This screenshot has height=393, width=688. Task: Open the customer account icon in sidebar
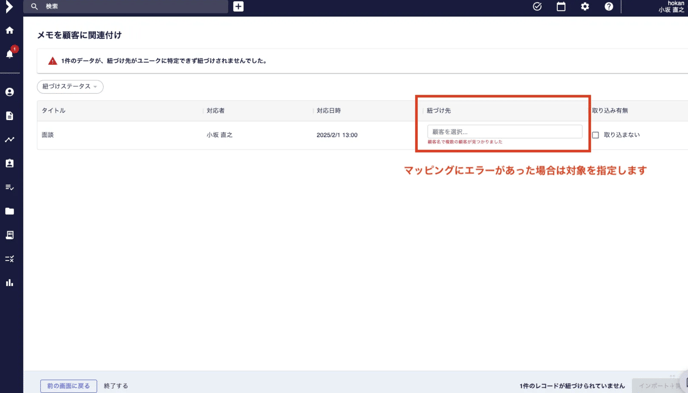10,92
